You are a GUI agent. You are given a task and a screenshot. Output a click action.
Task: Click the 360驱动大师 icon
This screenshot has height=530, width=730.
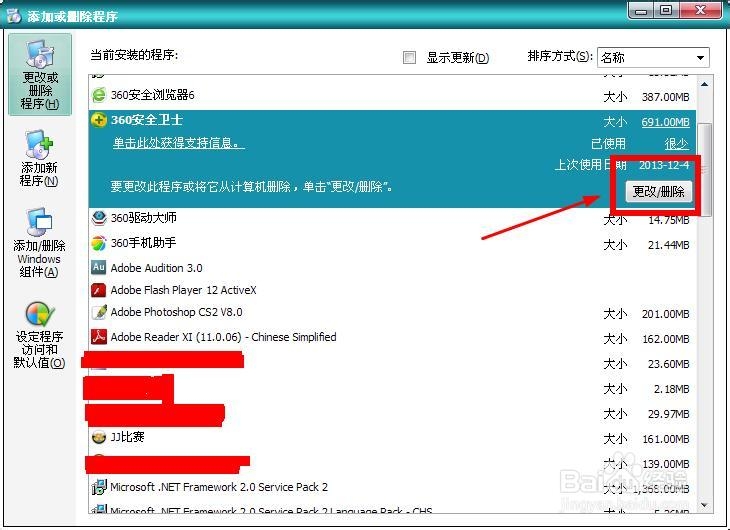[99, 217]
